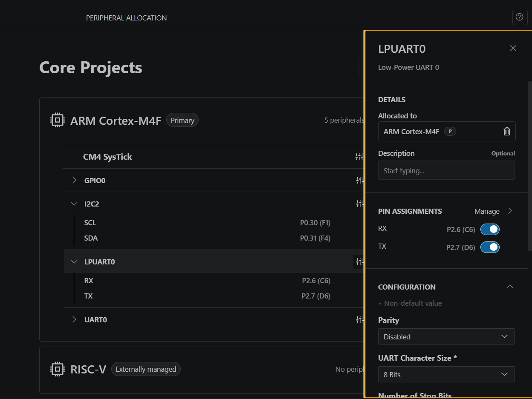Screen dimensions: 532x399
Task: Click the Manage chevron arrow
Action: (x=510, y=211)
